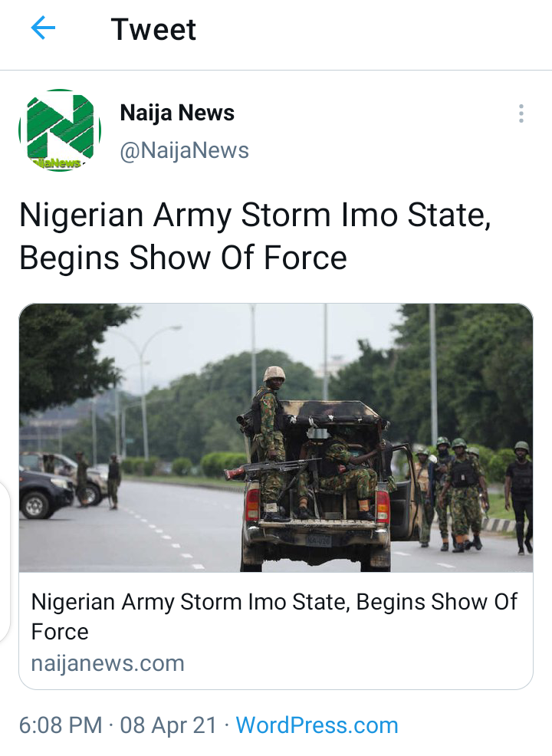Open the army photo link preview

(x=276, y=438)
